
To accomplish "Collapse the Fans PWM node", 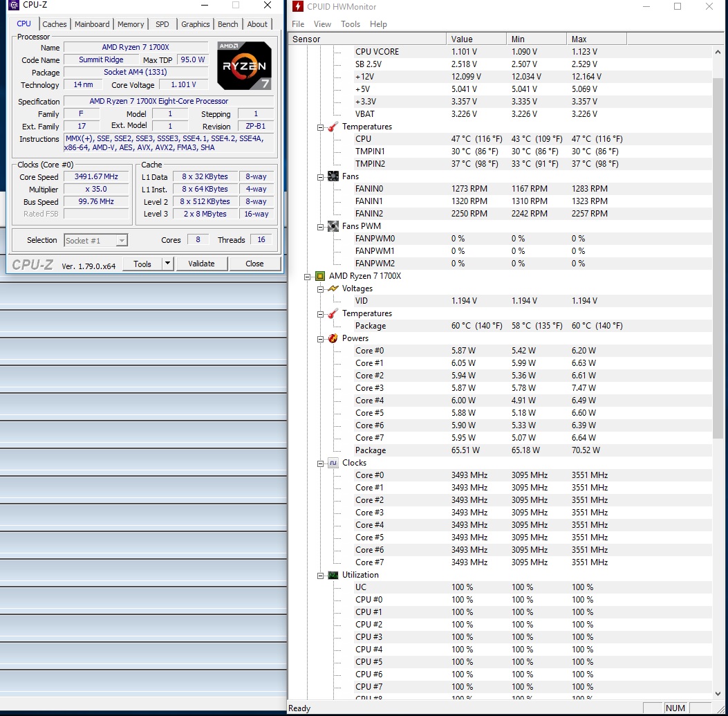I will click(x=320, y=227).
